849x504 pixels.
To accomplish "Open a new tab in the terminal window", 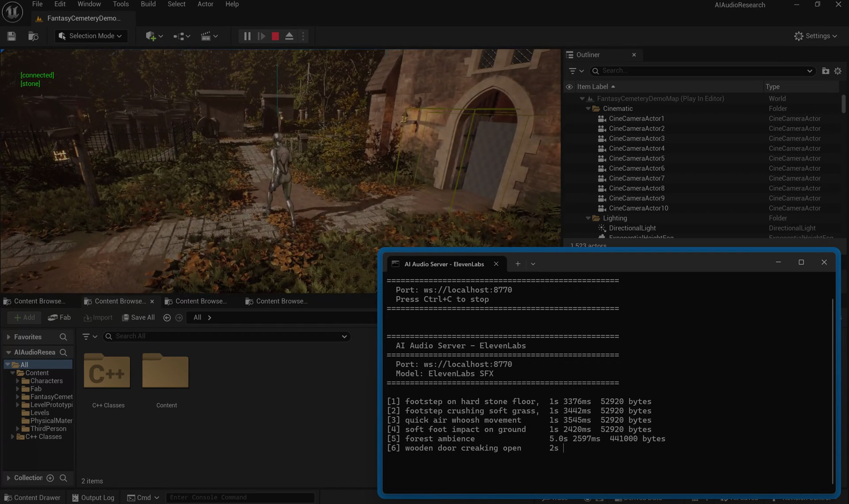I will tap(517, 264).
